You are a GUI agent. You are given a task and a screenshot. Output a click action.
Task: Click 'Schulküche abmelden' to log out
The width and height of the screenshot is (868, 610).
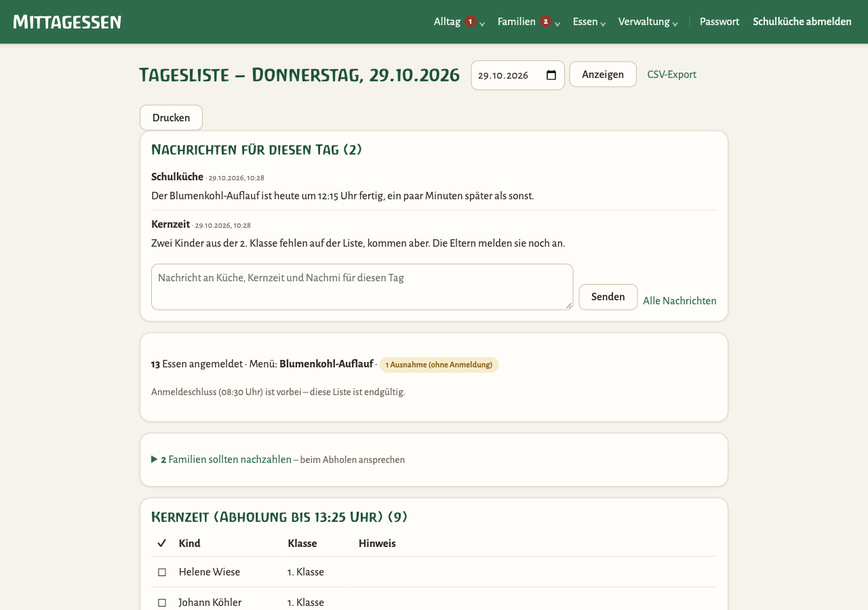[802, 22]
